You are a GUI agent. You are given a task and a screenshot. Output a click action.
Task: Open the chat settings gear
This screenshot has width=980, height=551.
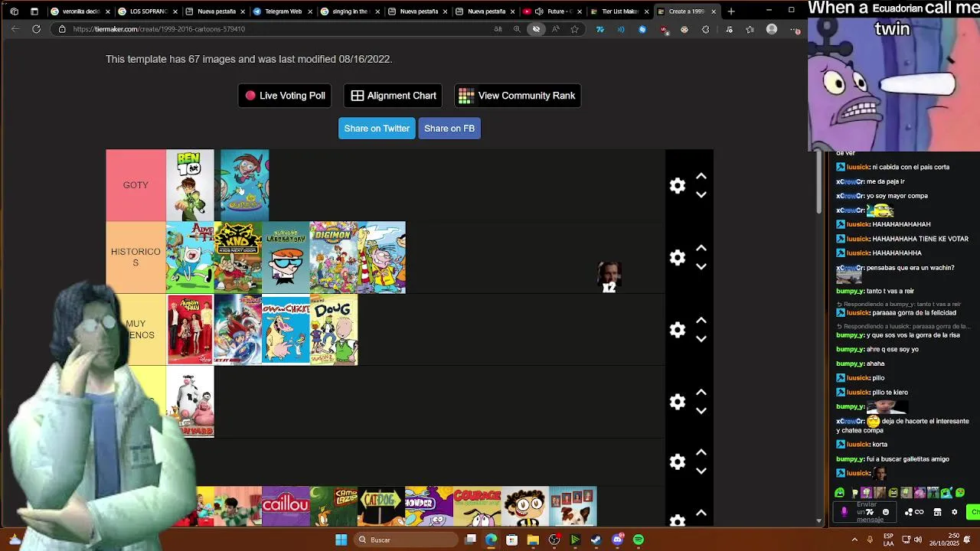point(954,512)
